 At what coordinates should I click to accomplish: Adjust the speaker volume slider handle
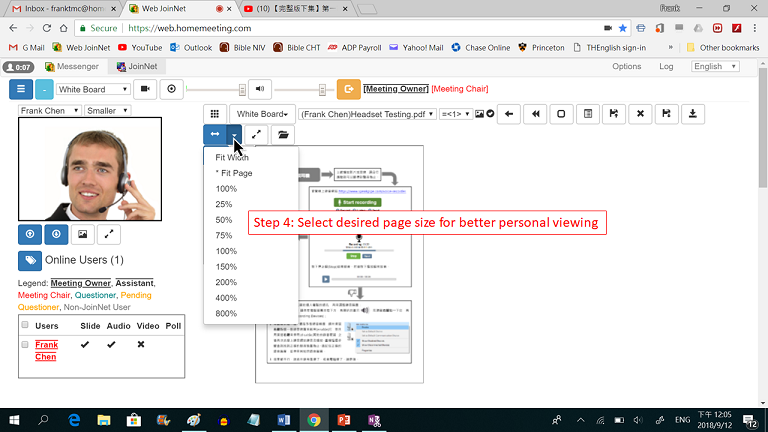pyautogui.click(x=324, y=89)
